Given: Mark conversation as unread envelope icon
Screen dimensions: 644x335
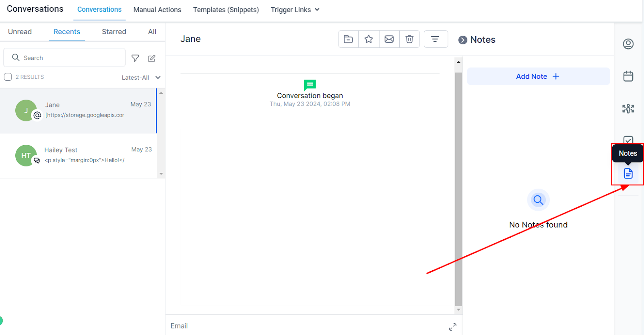Looking at the screenshot, I should click(x=389, y=39).
